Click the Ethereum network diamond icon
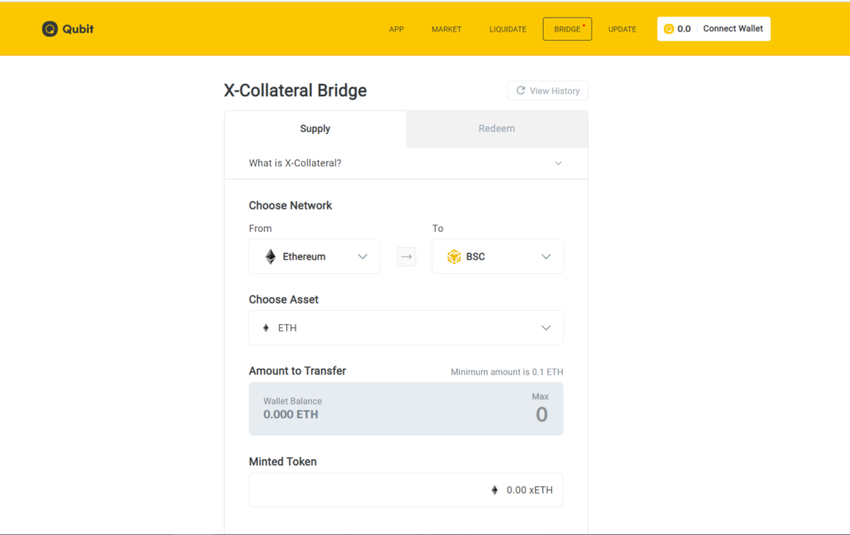The height and width of the screenshot is (535, 850). [270, 256]
